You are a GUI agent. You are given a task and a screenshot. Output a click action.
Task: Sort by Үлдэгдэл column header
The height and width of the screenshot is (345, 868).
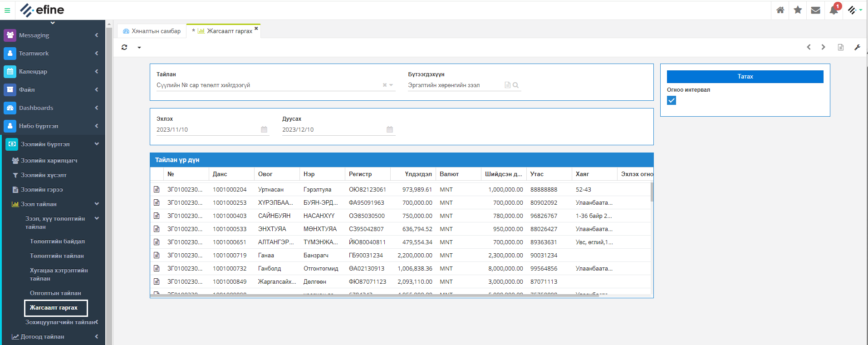point(413,174)
